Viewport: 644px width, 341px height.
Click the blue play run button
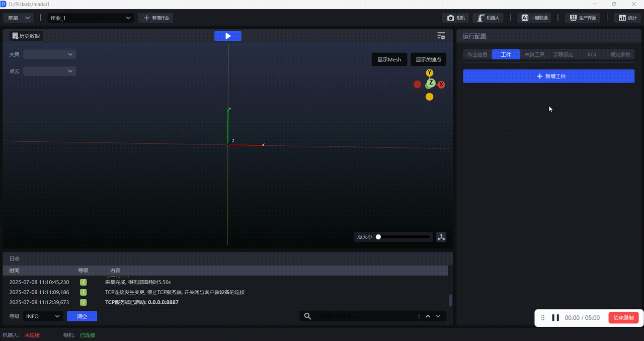coord(227,36)
